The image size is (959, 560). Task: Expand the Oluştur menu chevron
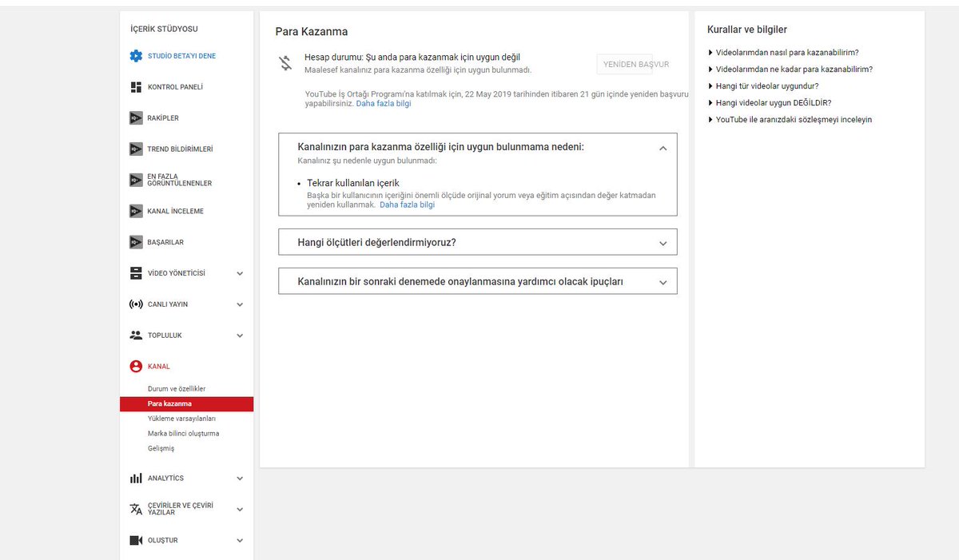tap(240, 541)
